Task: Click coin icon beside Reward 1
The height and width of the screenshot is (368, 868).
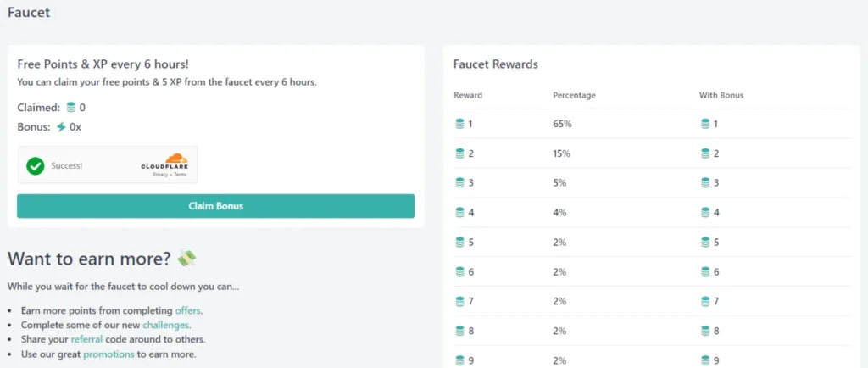Action: tap(459, 124)
